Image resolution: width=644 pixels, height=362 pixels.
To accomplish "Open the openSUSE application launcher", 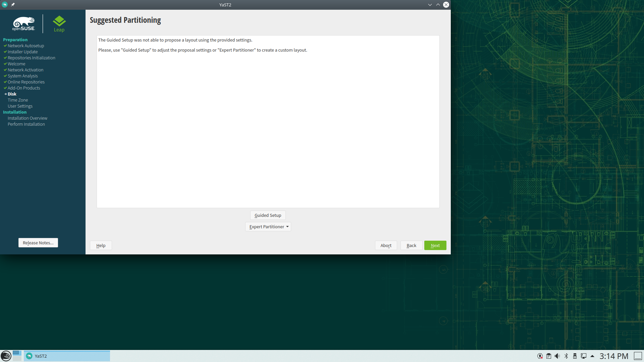I will (6, 356).
